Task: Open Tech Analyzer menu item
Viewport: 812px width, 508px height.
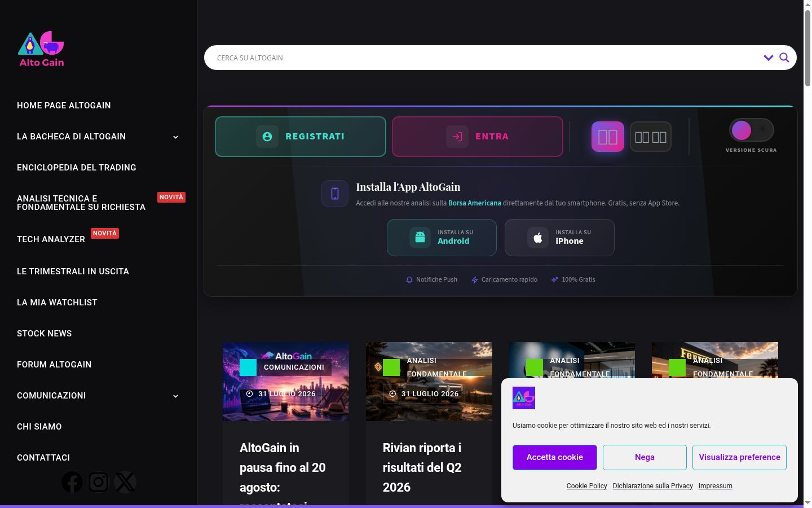Action: (x=51, y=239)
